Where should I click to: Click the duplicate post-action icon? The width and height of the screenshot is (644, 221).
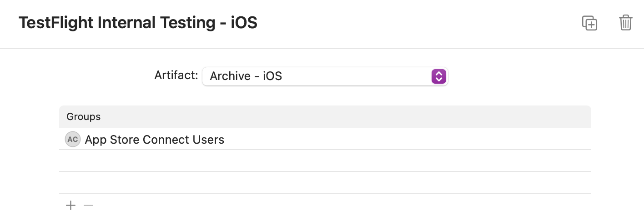(589, 23)
